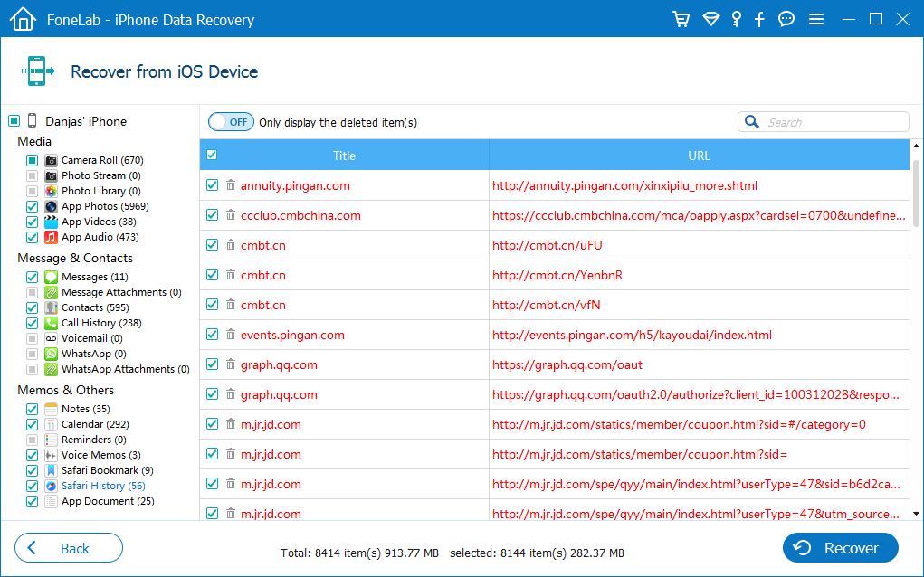The image size is (924, 577).
Task: Click the diamond upgrade icon
Action: coord(710,19)
